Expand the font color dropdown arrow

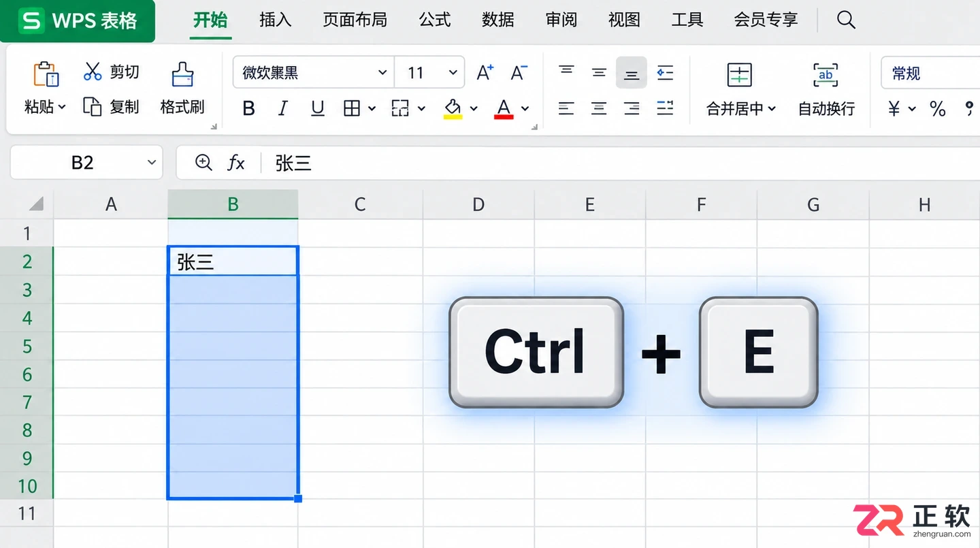[x=525, y=108]
